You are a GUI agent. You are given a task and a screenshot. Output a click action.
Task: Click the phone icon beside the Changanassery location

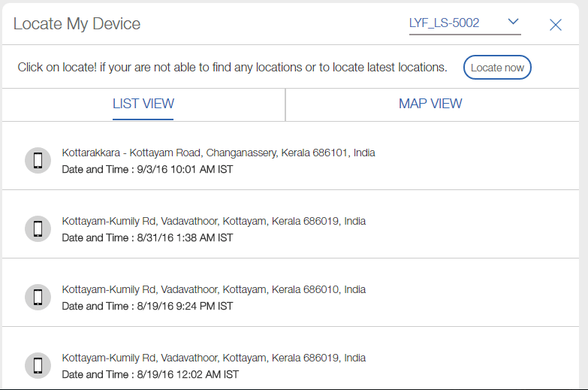[x=38, y=161]
